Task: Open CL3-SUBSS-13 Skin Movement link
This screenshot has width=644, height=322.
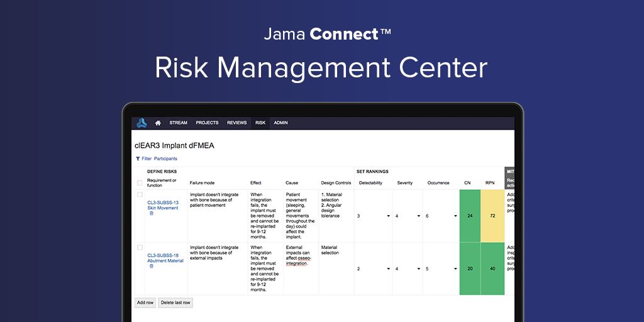Action: point(163,206)
